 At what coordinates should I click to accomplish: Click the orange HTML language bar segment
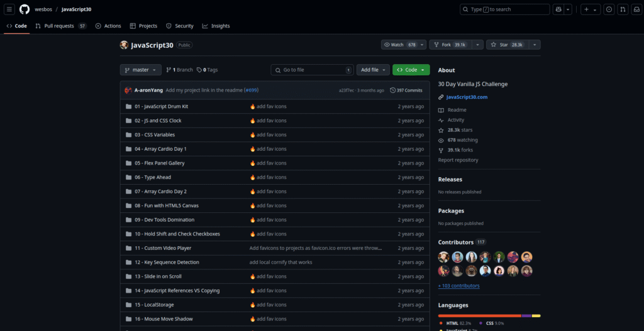point(480,316)
